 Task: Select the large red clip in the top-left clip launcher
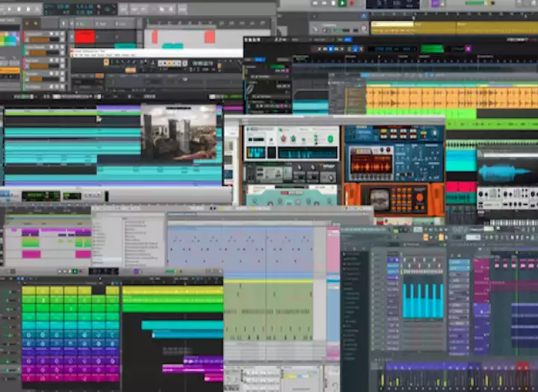[84, 37]
